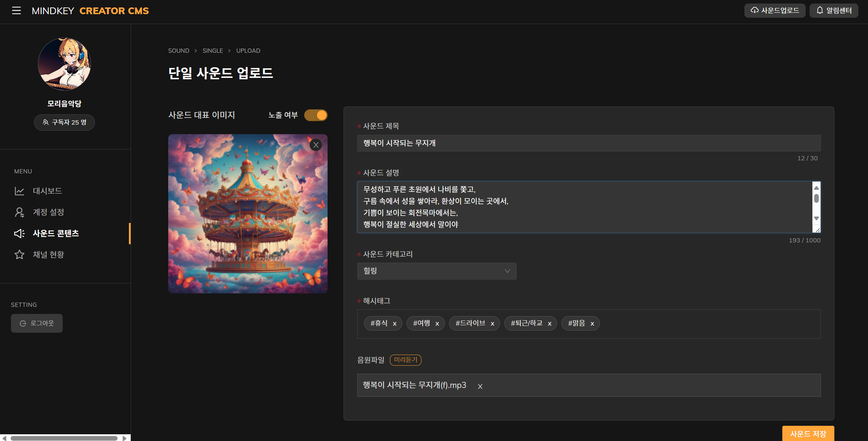868x441 pixels.
Task: Open 계정 설정 menu item
Action: pos(48,212)
